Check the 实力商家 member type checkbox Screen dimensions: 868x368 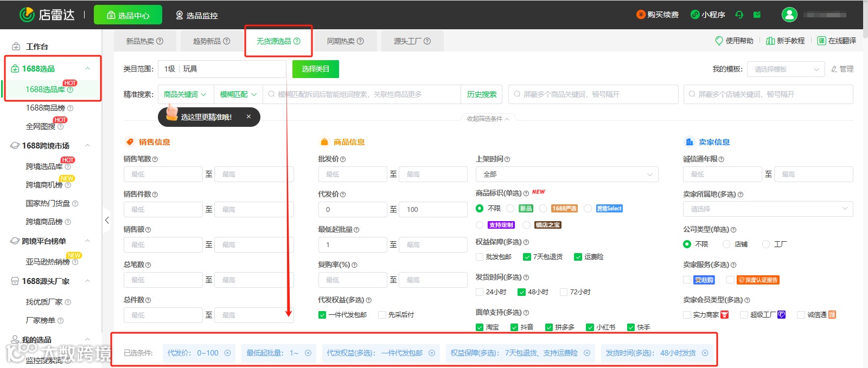[x=687, y=315]
